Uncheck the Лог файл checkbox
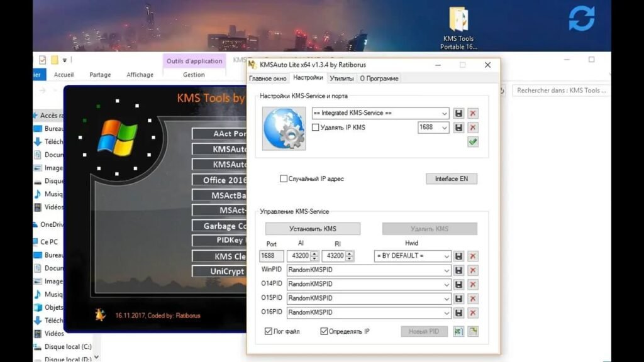Screen dimensions: 644x362 pyautogui.click(x=268, y=331)
